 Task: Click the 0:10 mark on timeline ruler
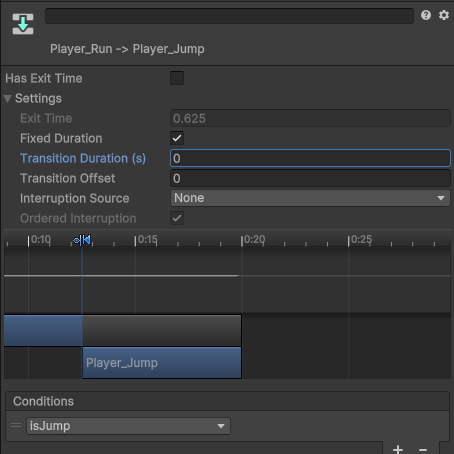point(40,239)
